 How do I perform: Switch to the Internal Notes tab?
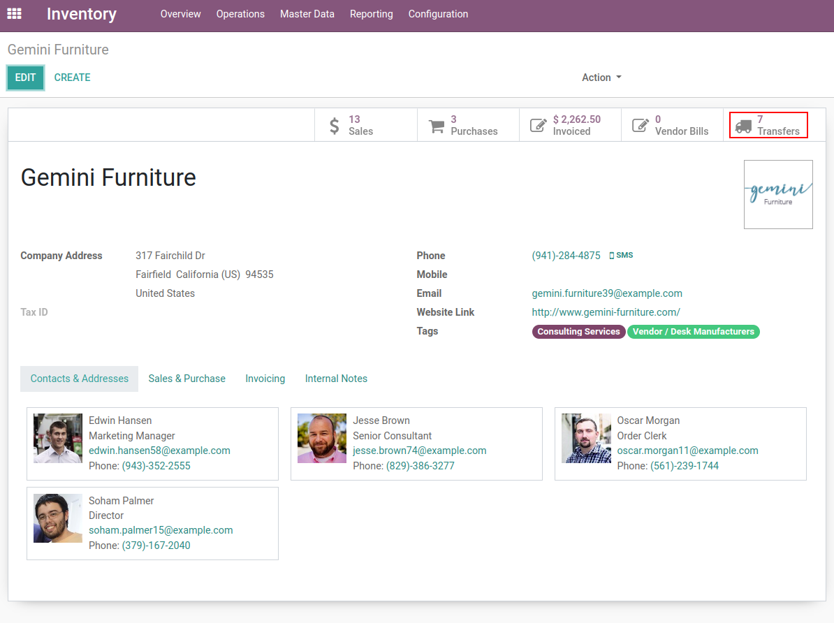[336, 379]
